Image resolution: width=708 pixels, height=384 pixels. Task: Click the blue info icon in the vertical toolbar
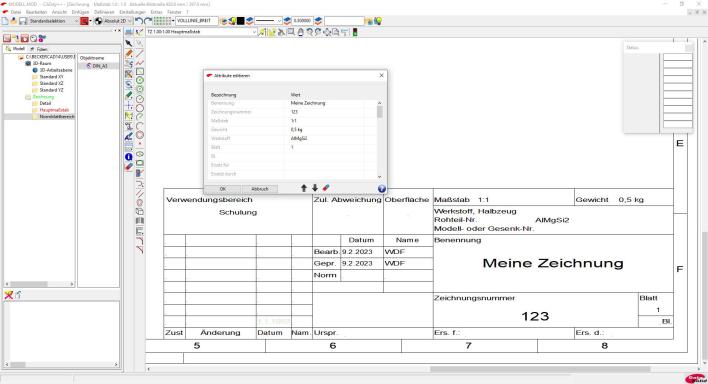point(129,157)
